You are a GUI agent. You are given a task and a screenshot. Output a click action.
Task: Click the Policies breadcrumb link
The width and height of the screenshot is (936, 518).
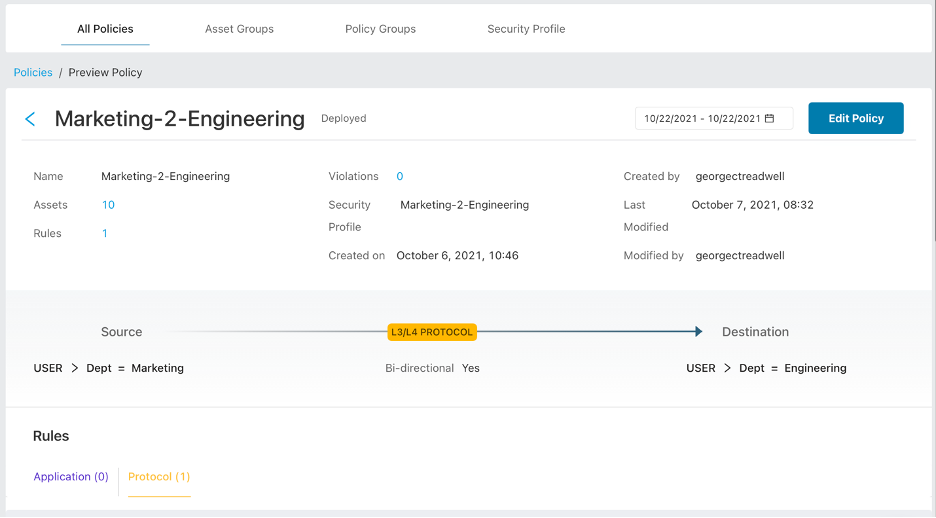click(x=33, y=72)
